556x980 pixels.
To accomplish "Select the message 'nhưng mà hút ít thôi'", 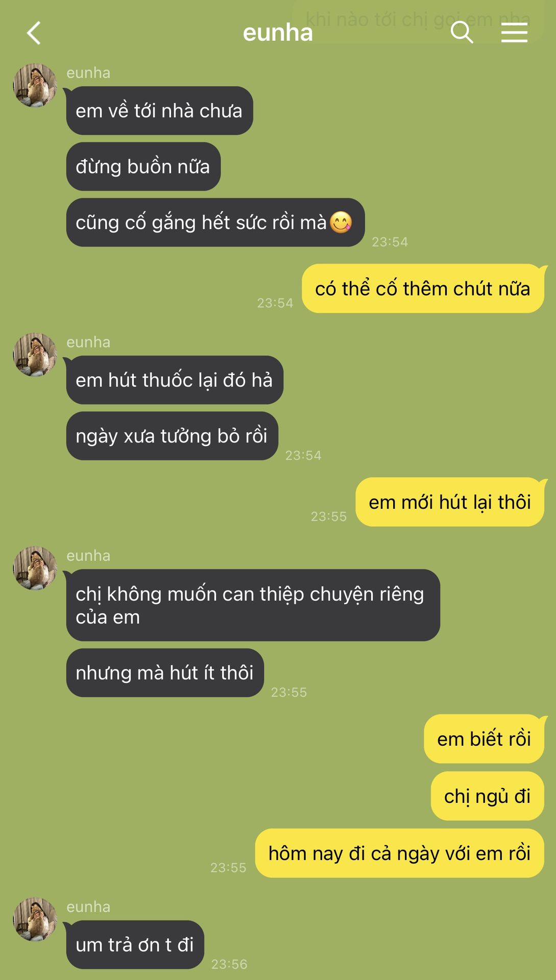I will coord(165,673).
